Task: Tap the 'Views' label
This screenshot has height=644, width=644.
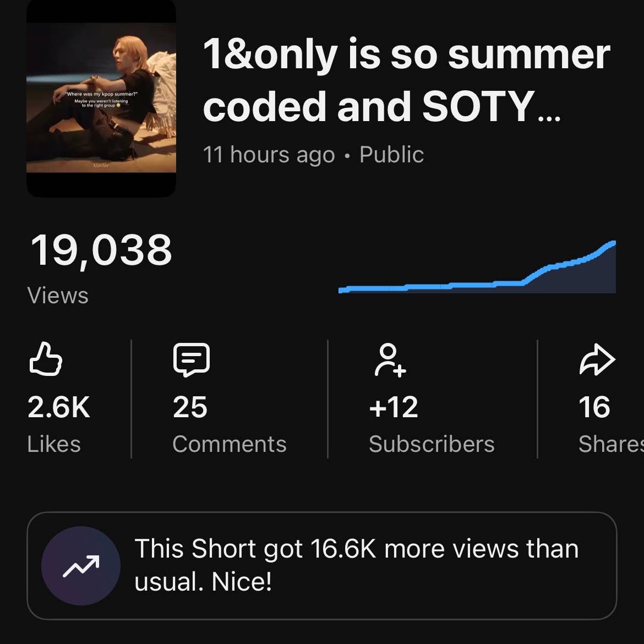Action: 58,295
